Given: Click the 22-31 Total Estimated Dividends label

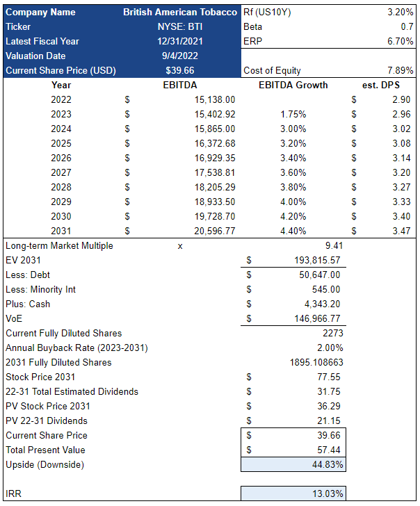Looking at the screenshot, I should (72, 392).
